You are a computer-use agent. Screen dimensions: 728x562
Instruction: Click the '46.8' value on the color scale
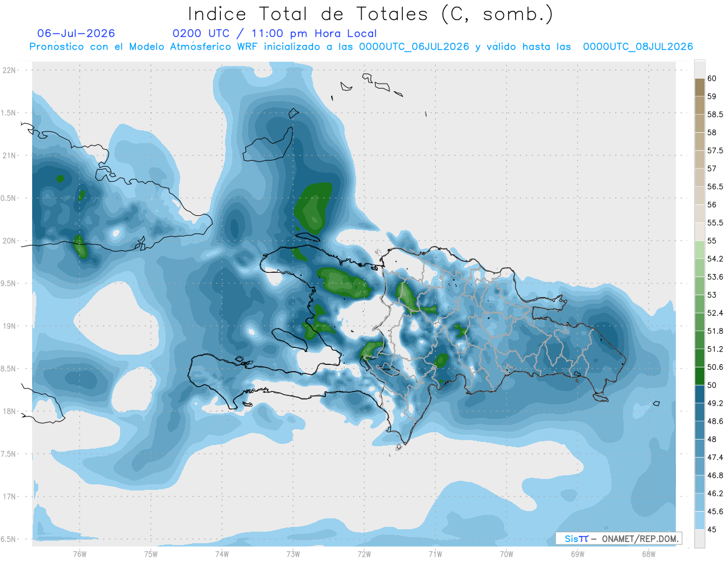(715, 475)
